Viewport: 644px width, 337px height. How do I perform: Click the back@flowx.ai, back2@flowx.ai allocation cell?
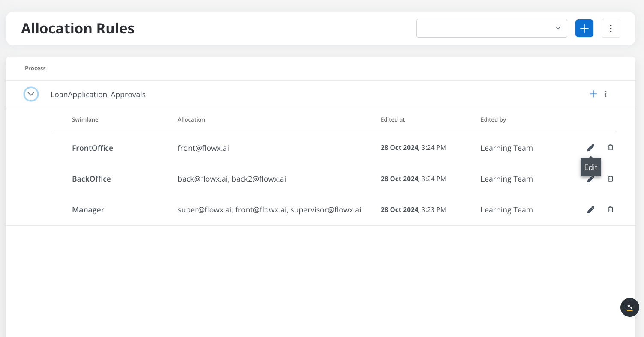click(x=232, y=179)
